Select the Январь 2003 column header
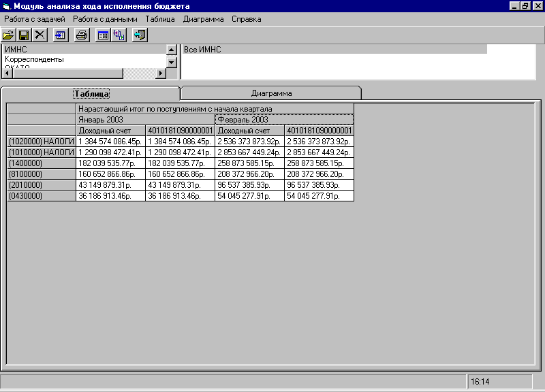 pyautogui.click(x=145, y=120)
